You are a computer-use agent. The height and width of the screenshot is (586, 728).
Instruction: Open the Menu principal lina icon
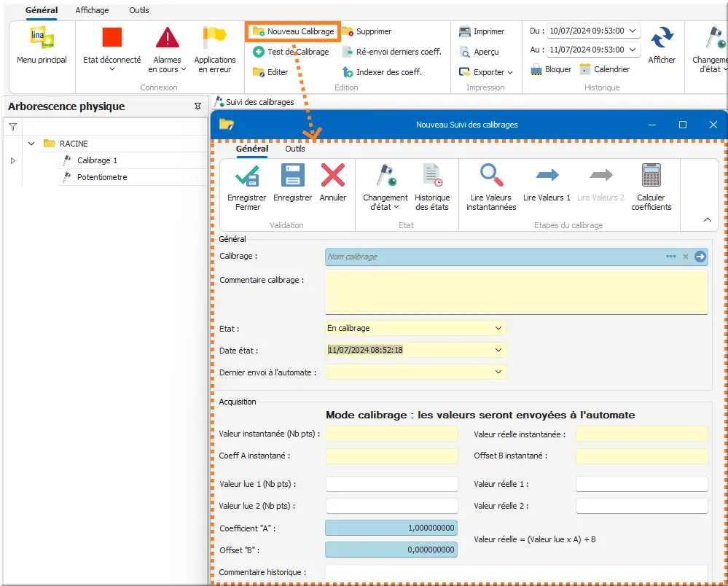42,38
